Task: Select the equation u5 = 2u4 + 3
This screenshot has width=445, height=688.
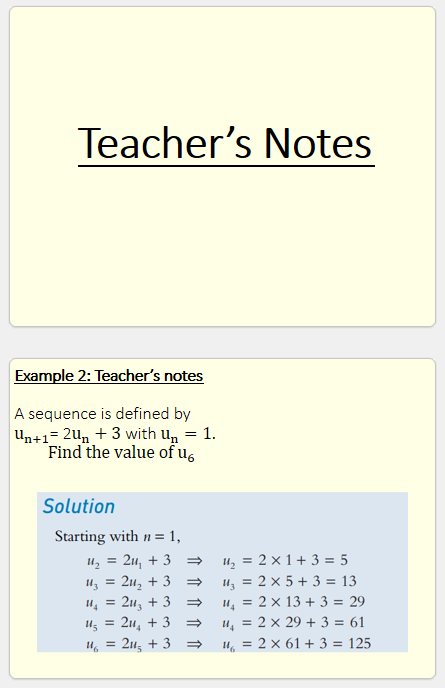Action: point(129,623)
